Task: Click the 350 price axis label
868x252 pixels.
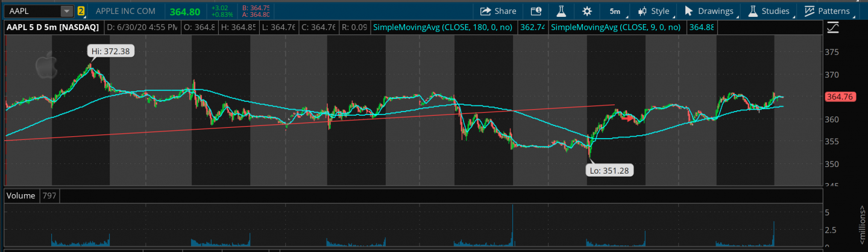Action: coord(832,164)
